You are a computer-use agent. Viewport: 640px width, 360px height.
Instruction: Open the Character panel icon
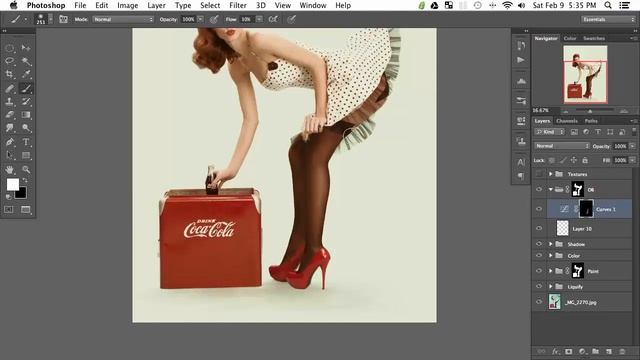point(521,162)
